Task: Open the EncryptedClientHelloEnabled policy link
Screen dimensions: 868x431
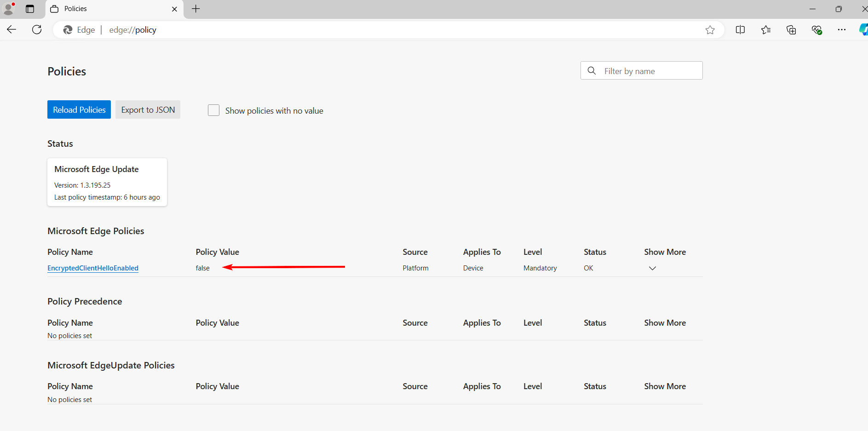Action: [x=93, y=268]
